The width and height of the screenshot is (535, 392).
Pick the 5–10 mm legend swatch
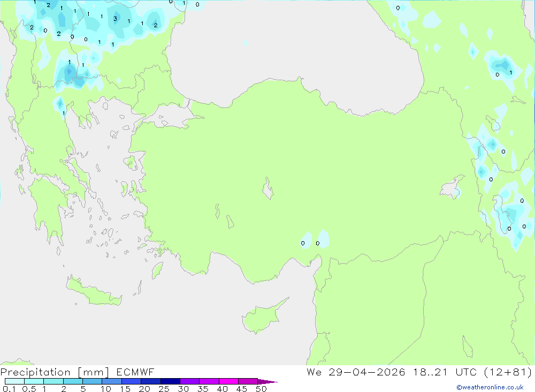click(x=93, y=381)
